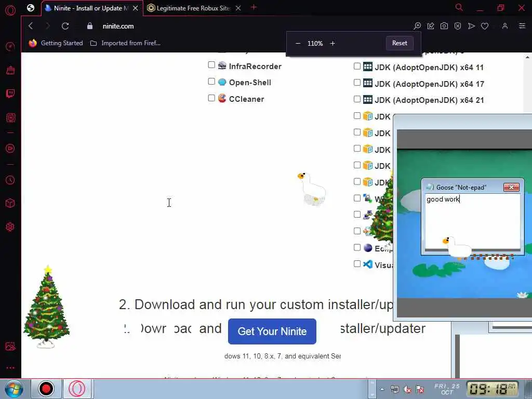Check JDK (AdoptOpenJDK) x64 11 checkbox
532x399 pixels.
point(357,66)
